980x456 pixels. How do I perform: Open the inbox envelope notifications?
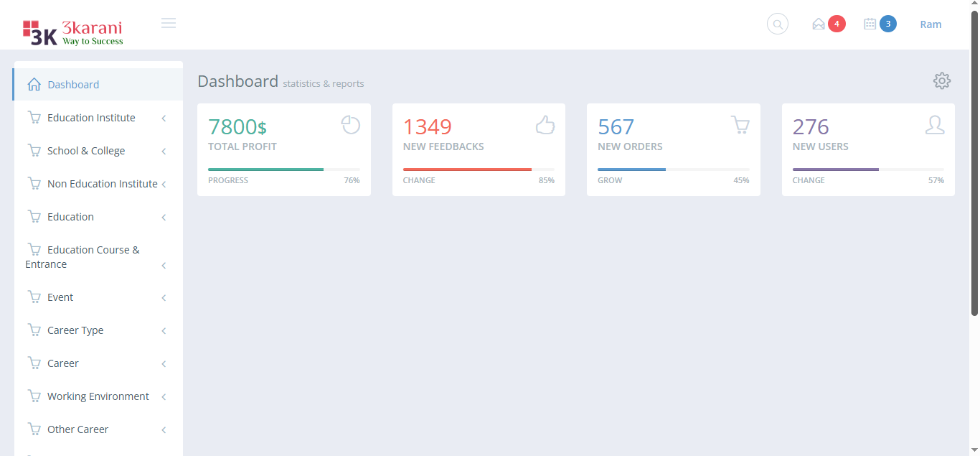819,24
